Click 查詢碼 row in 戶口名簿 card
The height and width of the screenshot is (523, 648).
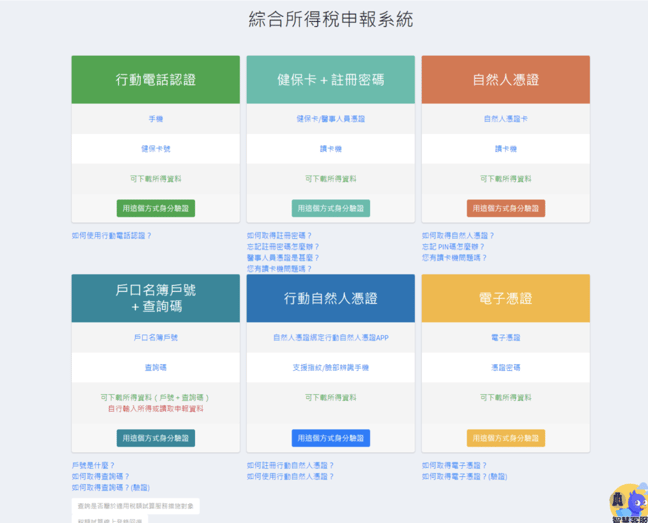[156, 367]
